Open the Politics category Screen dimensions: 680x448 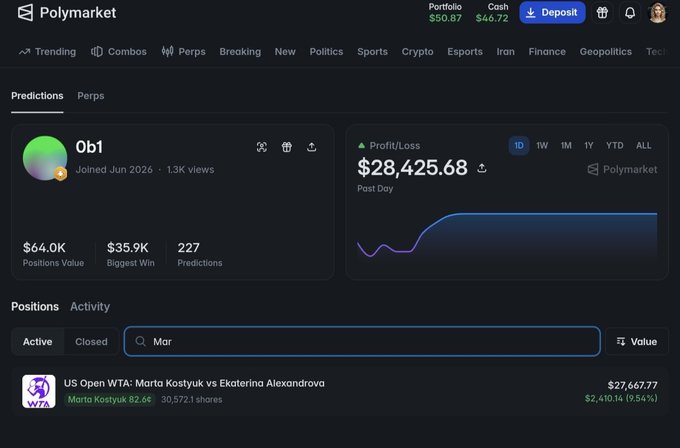326,52
